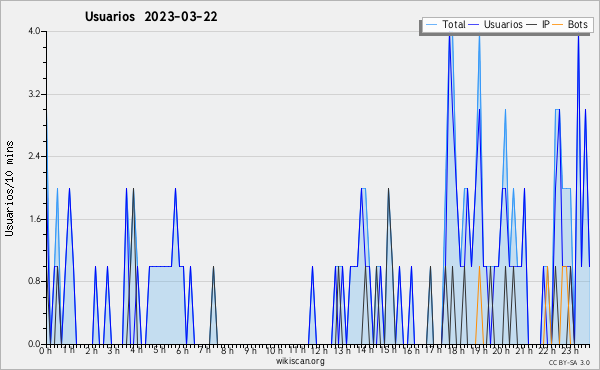Click the '6 h' x-axis label
The width and height of the screenshot is (600, 370).
(x=182, y=351)
